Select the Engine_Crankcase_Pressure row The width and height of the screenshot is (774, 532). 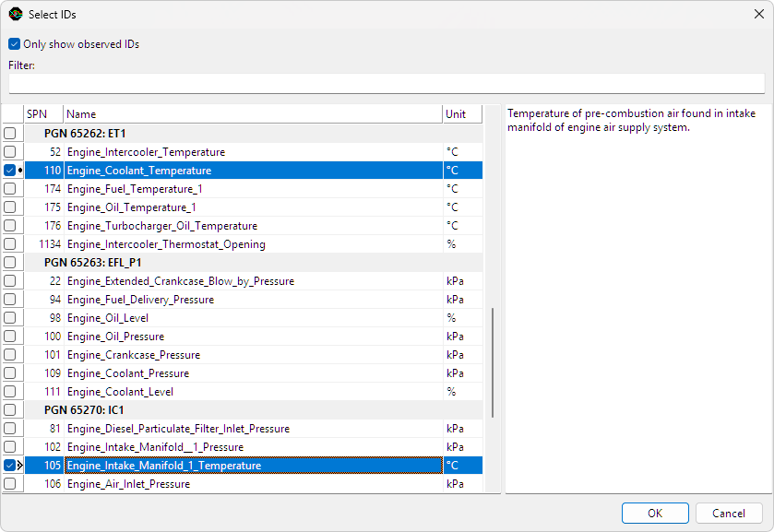[254, 354]
